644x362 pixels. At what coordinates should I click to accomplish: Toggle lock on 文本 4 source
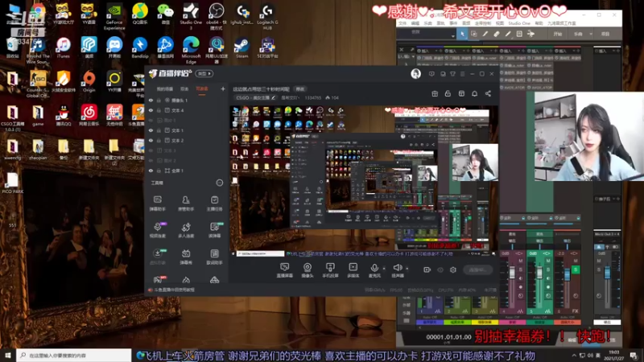(159, 110)
